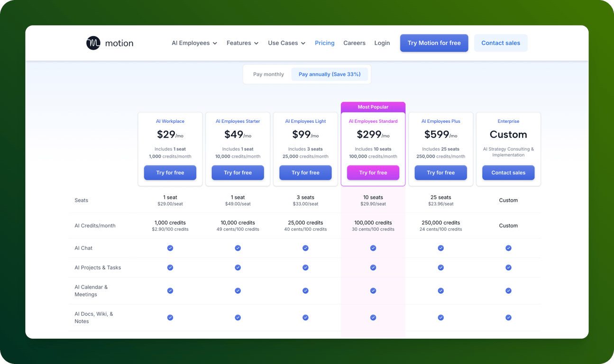Viewport: 614px width, 364px height.
Task: Click AI Calendar & Meetings checkmark under AI Employees Starter
Action: click(x=238, y=291)
